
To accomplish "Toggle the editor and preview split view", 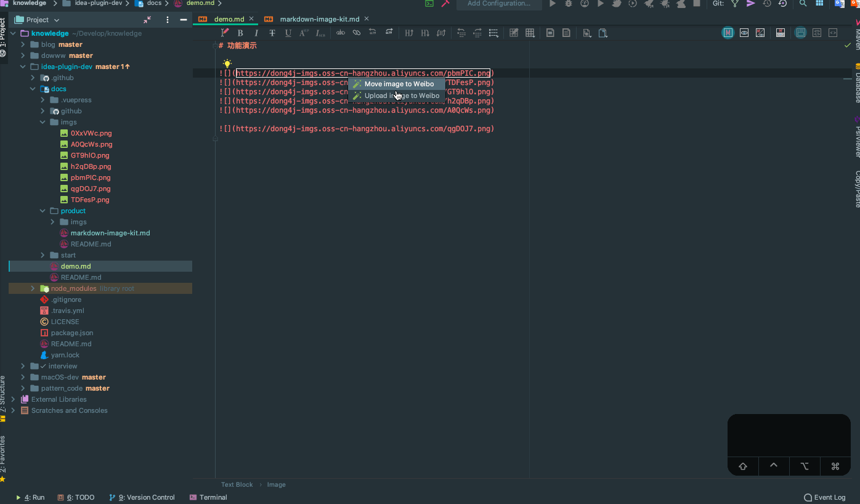I will coord(760,33).
